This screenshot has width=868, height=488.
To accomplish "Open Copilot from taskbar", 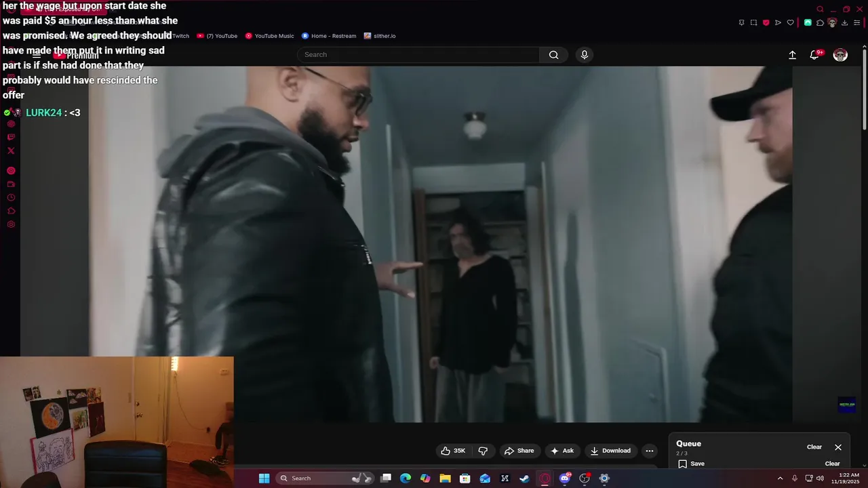I will click(425, 479).
